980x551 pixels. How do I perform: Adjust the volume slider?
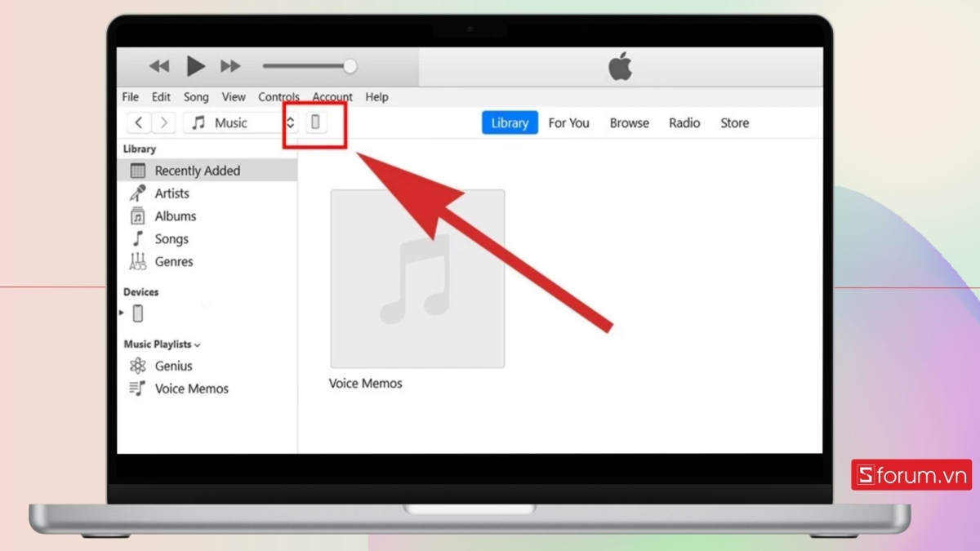pyautogui.click(x=351, y=66)
